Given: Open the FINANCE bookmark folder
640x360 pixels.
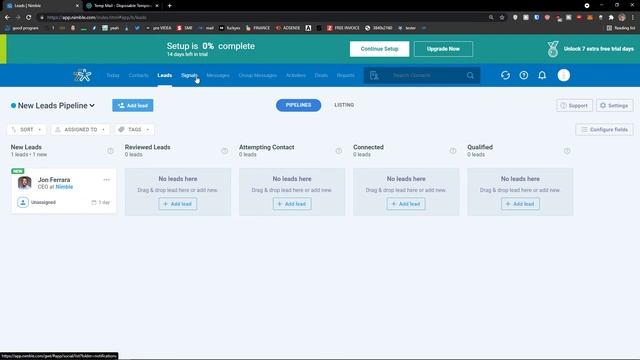Looking at the screenshot, I should pyautogui.click(x=258, y=28).
